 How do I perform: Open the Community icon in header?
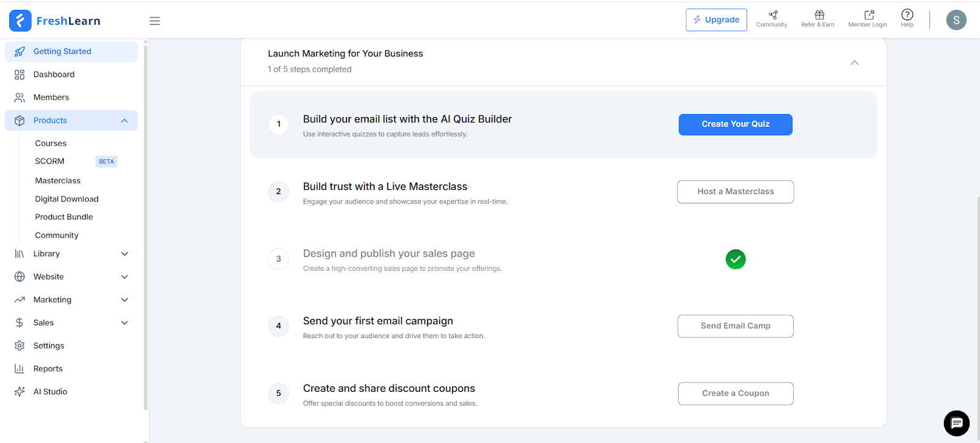point(772,15)
